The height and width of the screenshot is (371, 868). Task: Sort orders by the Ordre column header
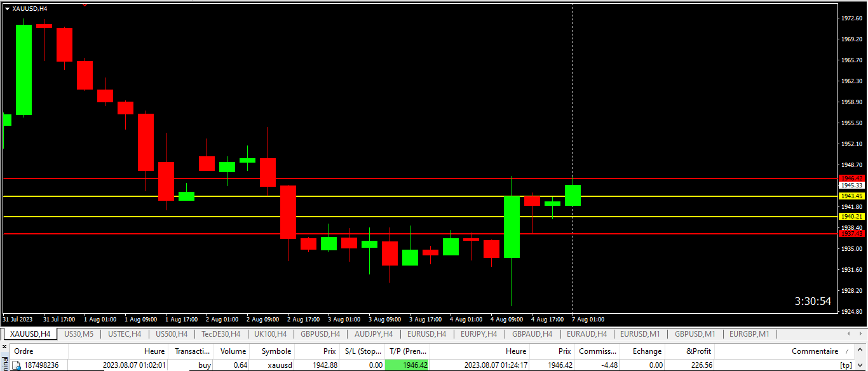click(38, 351)
